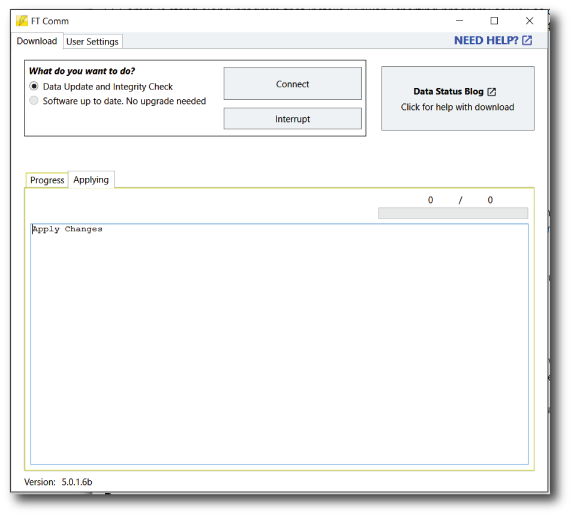The image size is (571, 515).
Task: Open the User Settings tab
Action: click(x=92, y=42)
